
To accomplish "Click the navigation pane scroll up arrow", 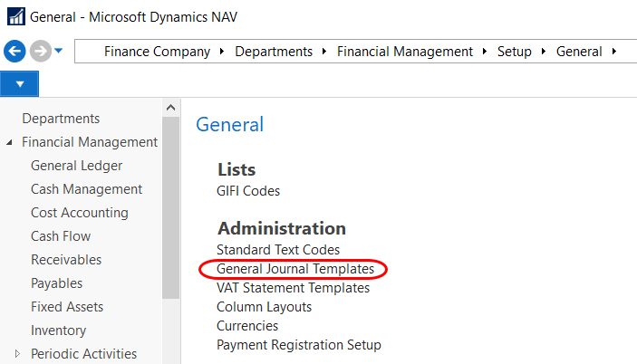I will [170, 108].
